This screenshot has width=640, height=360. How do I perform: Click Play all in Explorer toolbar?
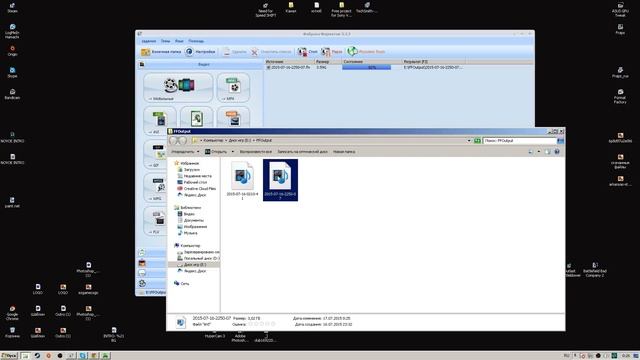pyautogui.click(x=256, y=152)
